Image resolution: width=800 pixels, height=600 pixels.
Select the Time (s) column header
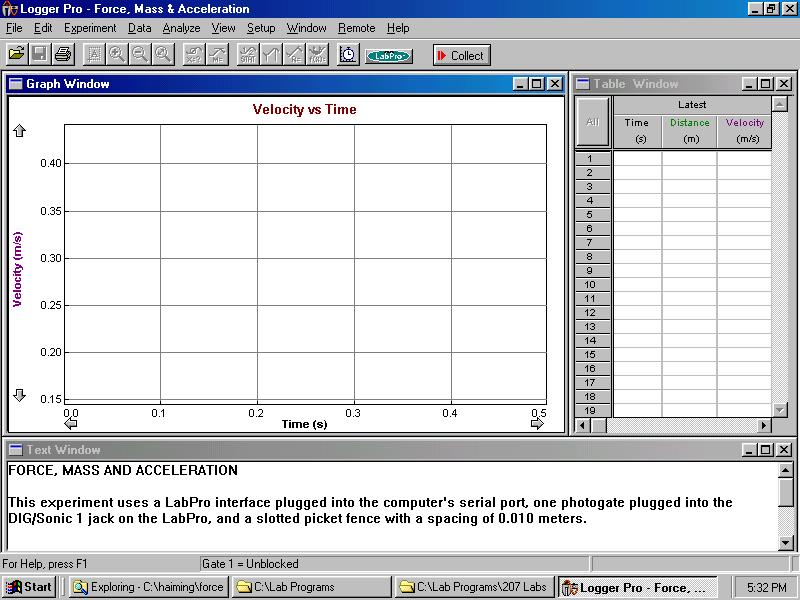click(x=637, y=131)
